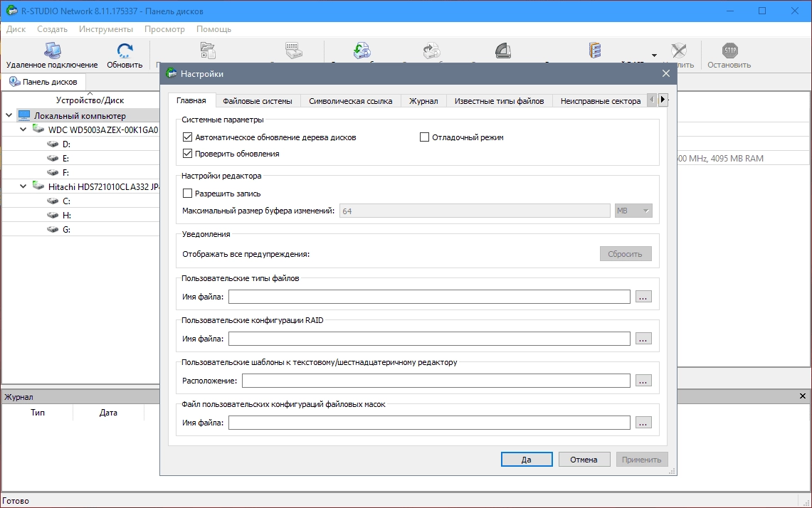
Task: Select partition H: in the tree
Action: coord(66,216)
